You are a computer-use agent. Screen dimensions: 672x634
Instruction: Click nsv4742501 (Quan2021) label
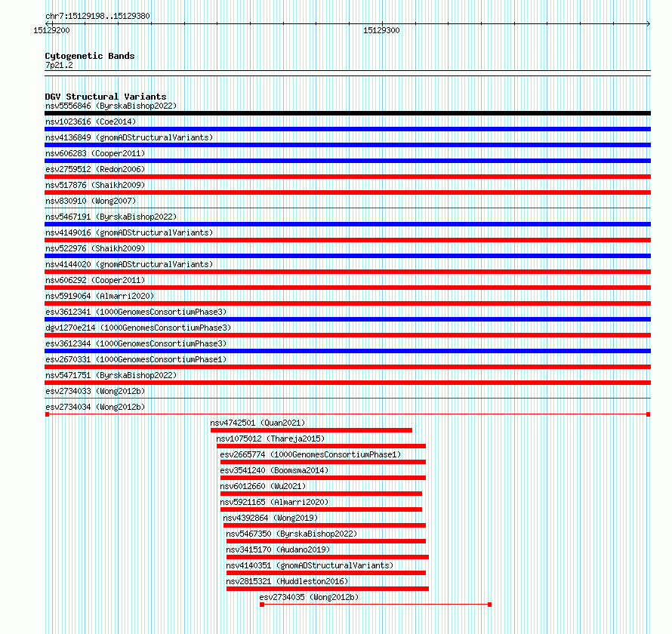[257, 423]
